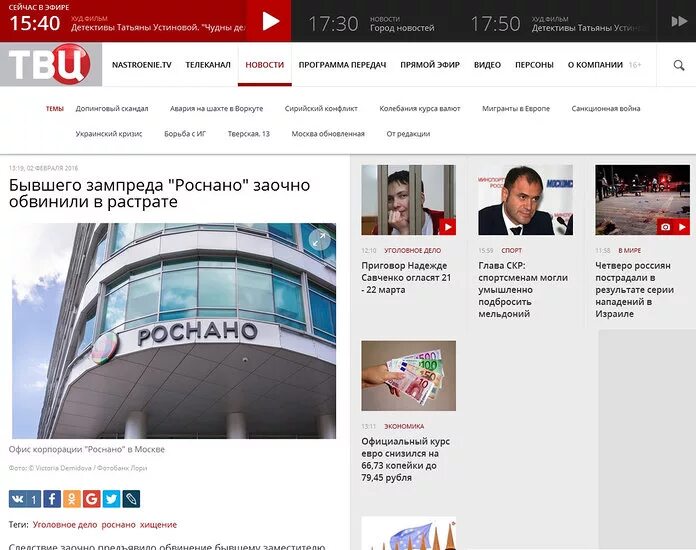Image resolution: width=696 pixels, height=550 pixels.
Task: Open the photo gallery icon on the Israel story
Action: [665, 227]
